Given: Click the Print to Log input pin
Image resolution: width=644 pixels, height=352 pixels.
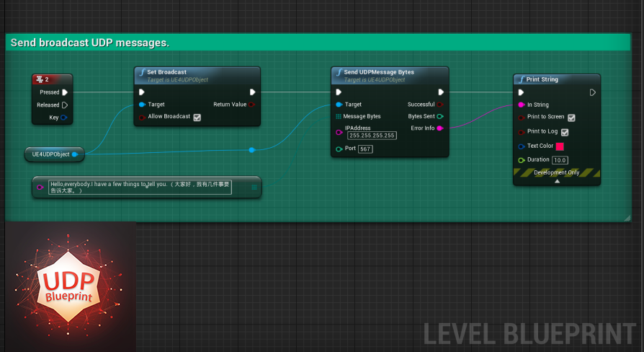Looking at the screenshot, I should tap(522, 132).
